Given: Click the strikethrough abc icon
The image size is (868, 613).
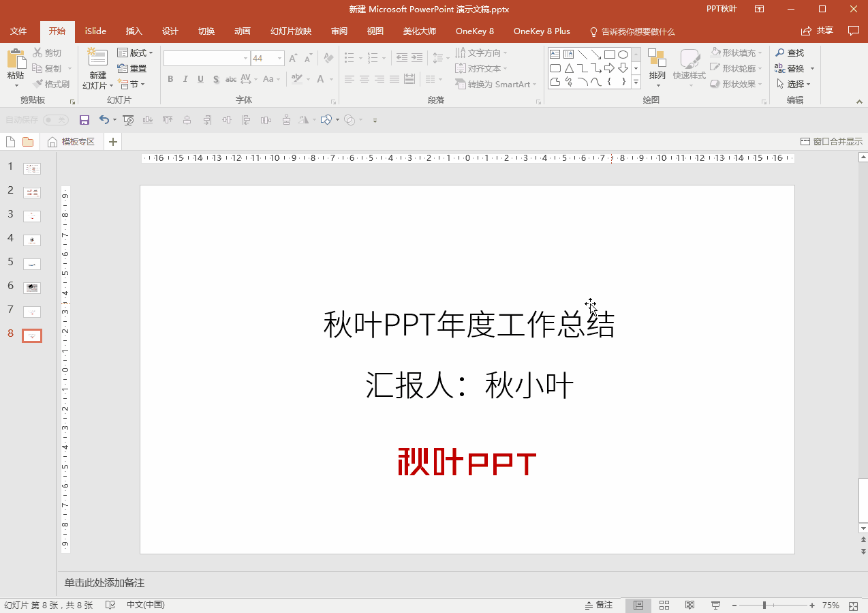Looking at the screenshot, I should 231,79.
